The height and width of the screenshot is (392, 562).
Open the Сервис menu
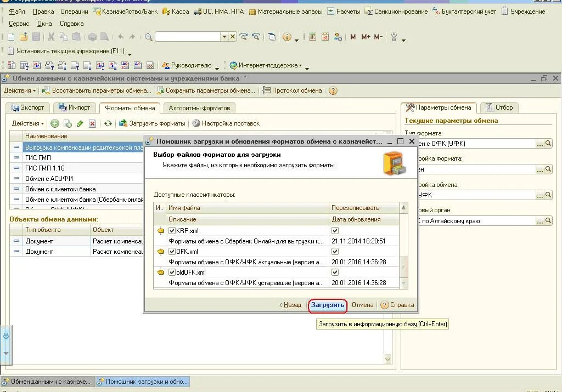pyautogui.click(x=19, y=24)
